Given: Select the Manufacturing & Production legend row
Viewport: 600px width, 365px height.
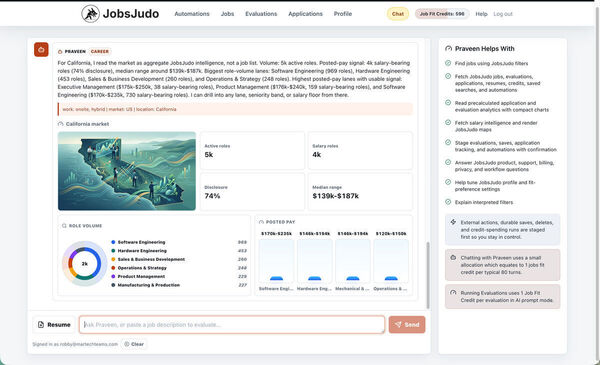Looking at the screenshot, I should click(x=179, y=285).
